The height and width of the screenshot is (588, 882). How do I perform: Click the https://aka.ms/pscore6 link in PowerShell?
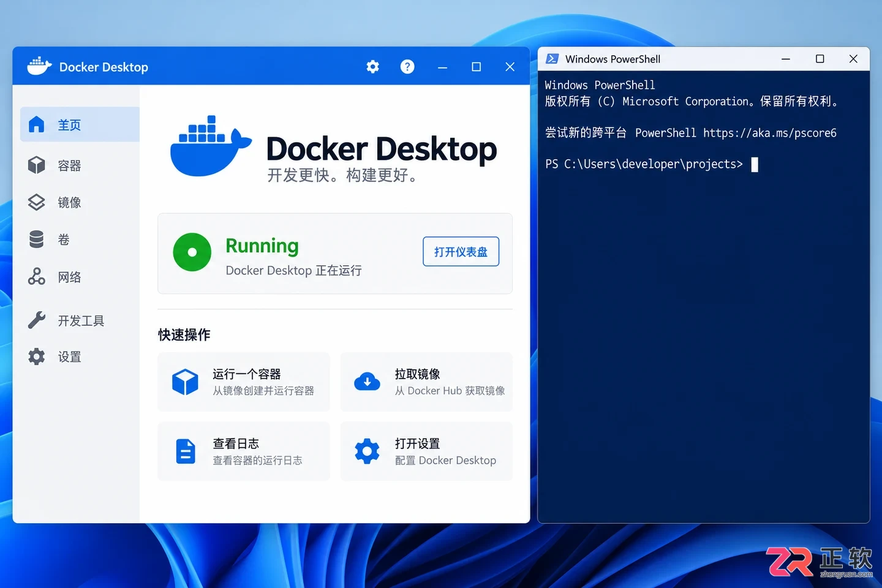(x=769, y=133)
